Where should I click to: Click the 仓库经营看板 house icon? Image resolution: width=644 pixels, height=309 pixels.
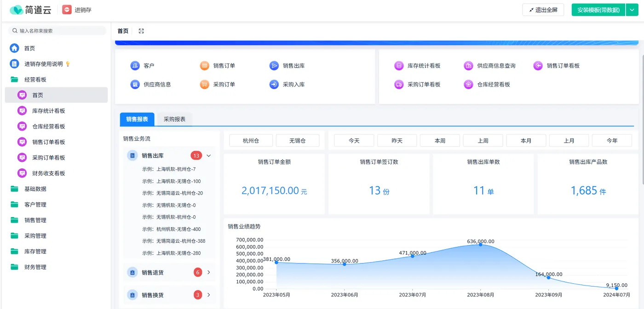click(468, 85)
